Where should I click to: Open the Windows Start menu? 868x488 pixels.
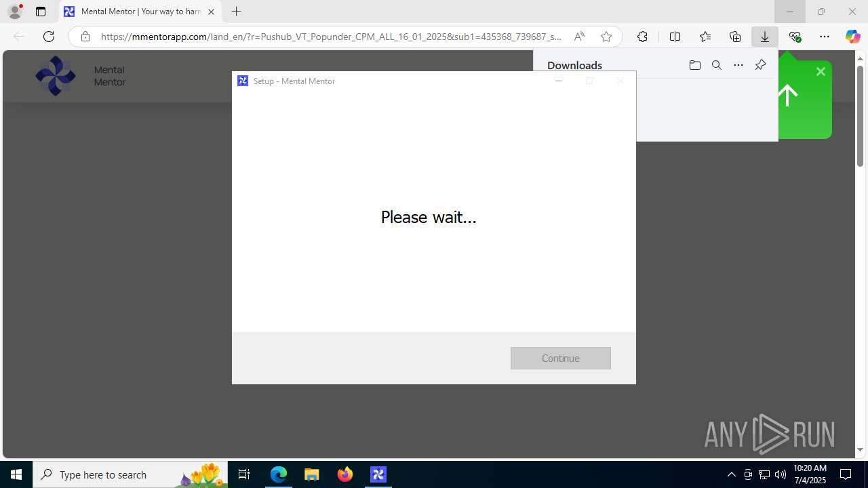16,474
